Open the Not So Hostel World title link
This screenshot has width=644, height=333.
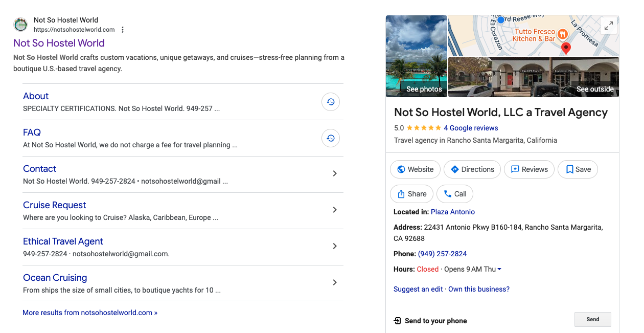click(x=59, y=43)
